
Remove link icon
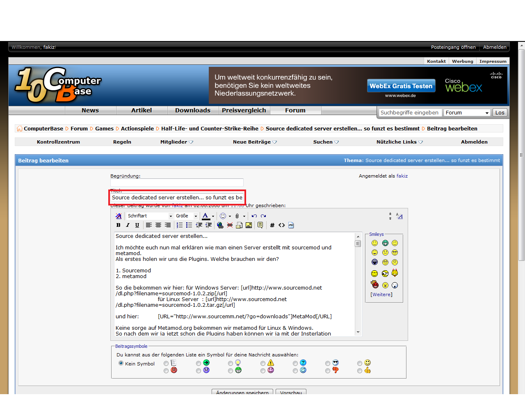tap(230, 225)
